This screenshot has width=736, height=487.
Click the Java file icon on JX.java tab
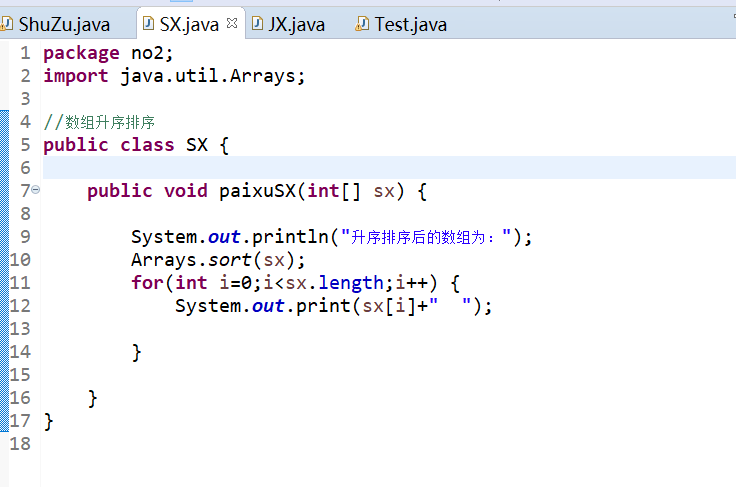click(x=257, y=23)
